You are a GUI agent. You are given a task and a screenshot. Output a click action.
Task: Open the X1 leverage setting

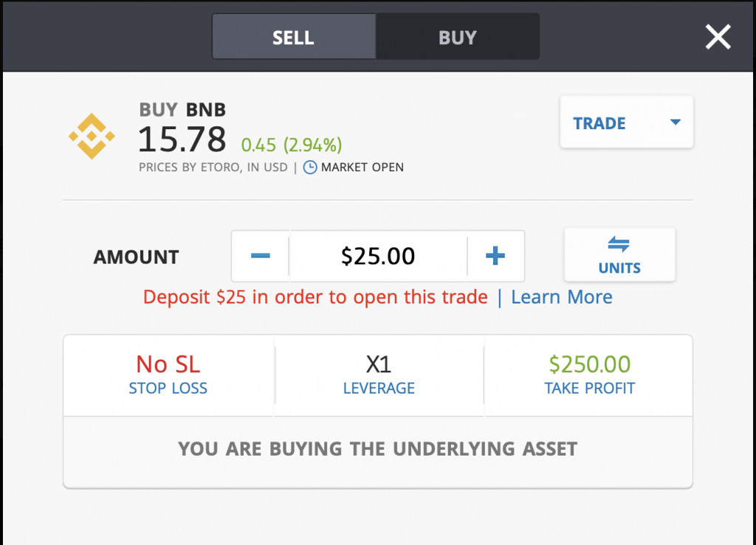pyautogui.click(x=379, y=374)
